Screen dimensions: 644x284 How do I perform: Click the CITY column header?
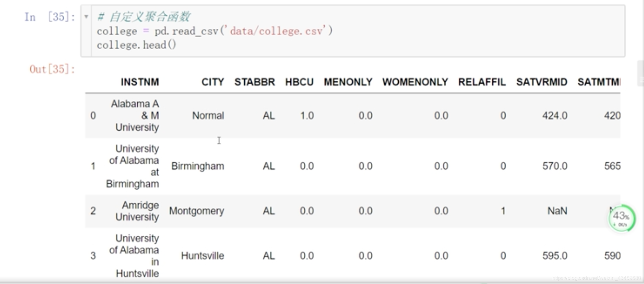tap(213, 82)
